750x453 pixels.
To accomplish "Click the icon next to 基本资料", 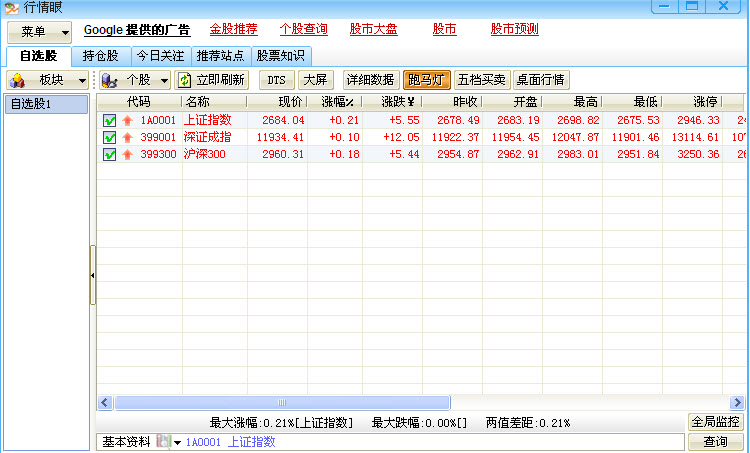I will click(163, 442).
